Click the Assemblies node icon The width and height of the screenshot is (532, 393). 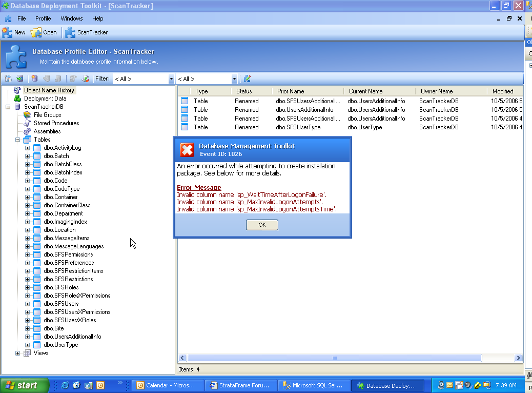tap(27, 131)
